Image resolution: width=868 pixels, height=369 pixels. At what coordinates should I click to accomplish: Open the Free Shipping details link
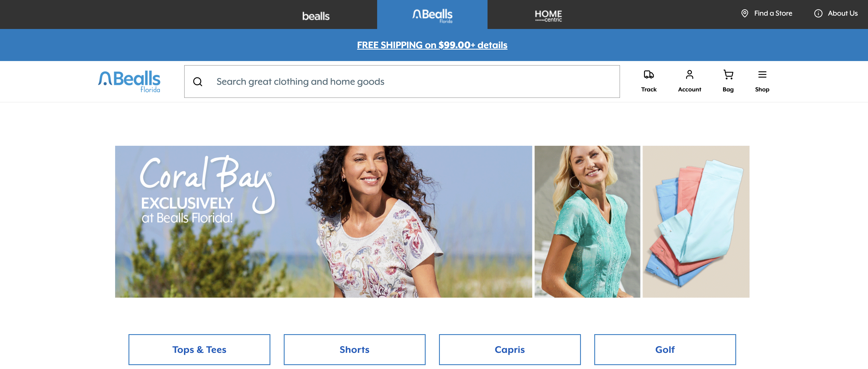click(x=432, y=45)
